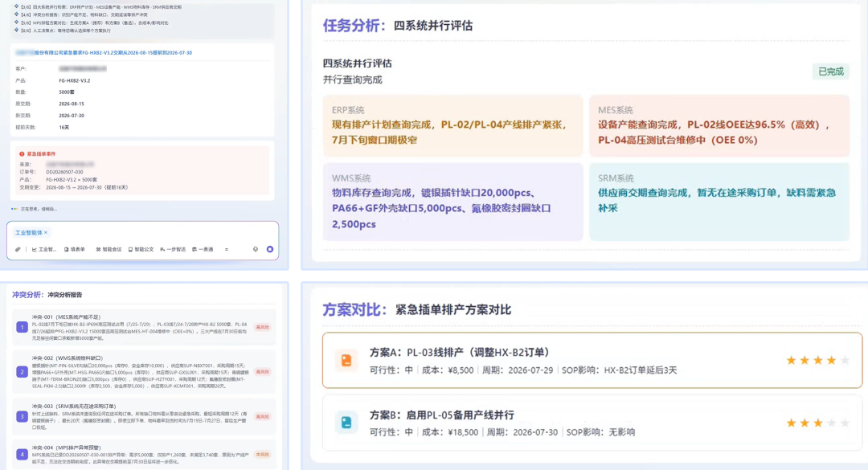Click the 并行查询完成 status text
The width and height of the screenshot is (868, 470).
point(353,80)
